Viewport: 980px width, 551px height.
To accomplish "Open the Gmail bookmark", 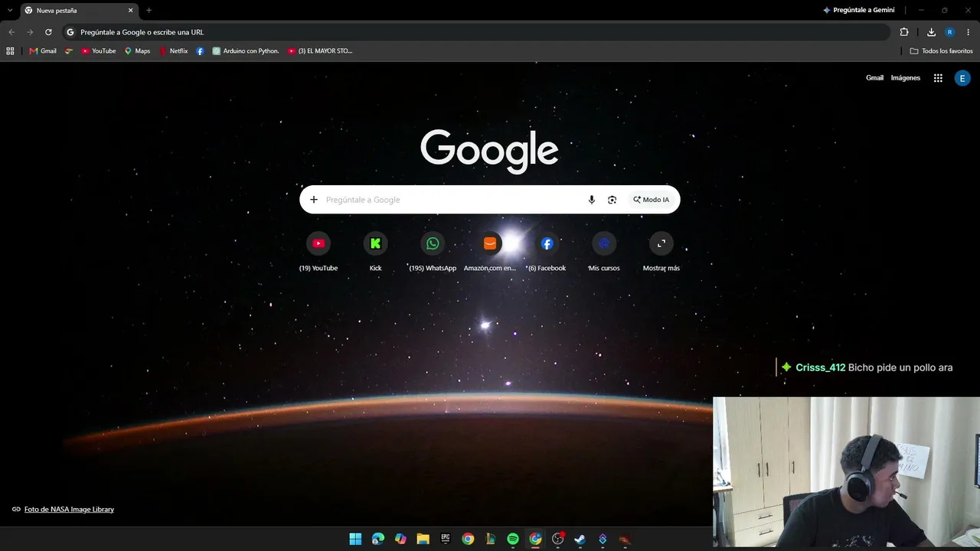I will click(x=43, y=51).
